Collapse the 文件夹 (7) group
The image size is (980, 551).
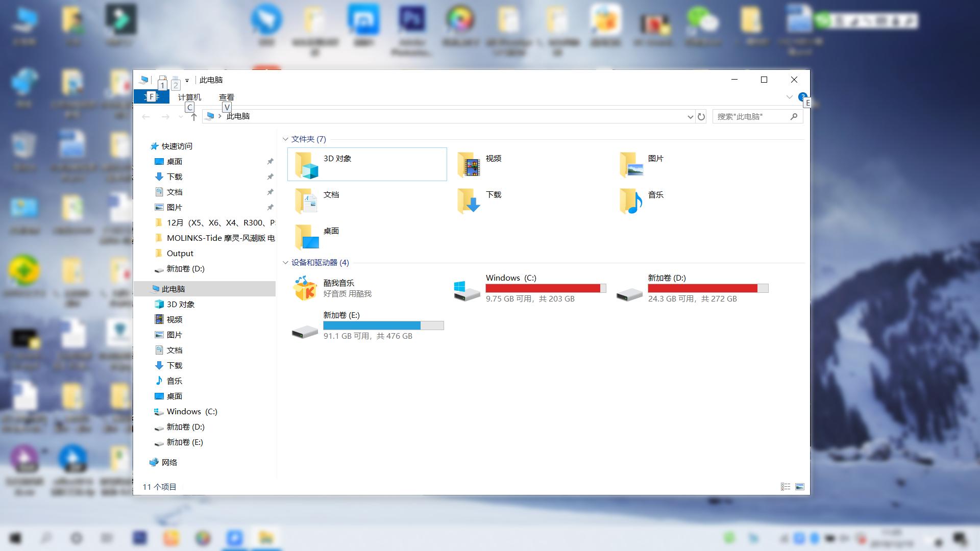click(285, 139)
